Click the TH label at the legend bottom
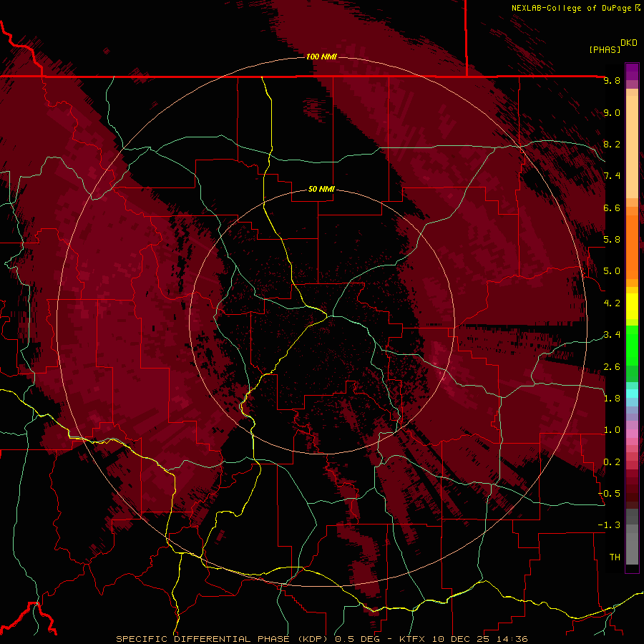The height and width of the screenshot is (644, 644). tap(615, 557)
